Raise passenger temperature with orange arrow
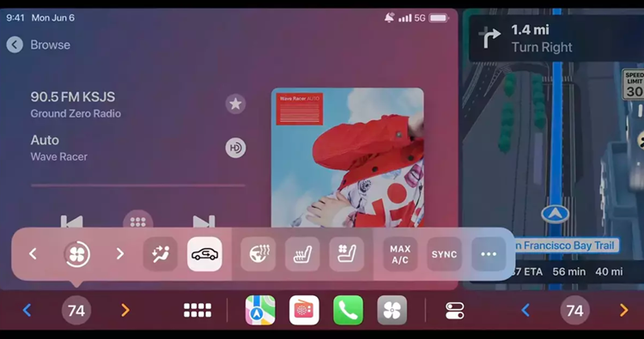 tap(624, 311)
